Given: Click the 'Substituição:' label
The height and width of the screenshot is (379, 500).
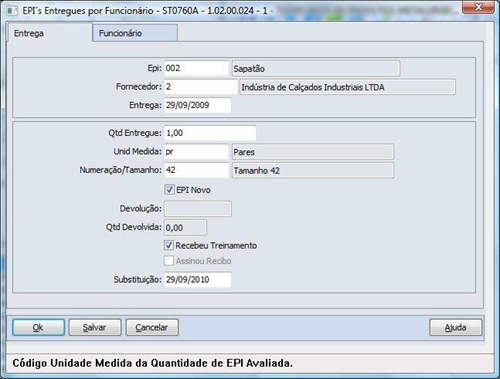Looking at the screenshot, I should pyautogui.click(x=137, y=279).
